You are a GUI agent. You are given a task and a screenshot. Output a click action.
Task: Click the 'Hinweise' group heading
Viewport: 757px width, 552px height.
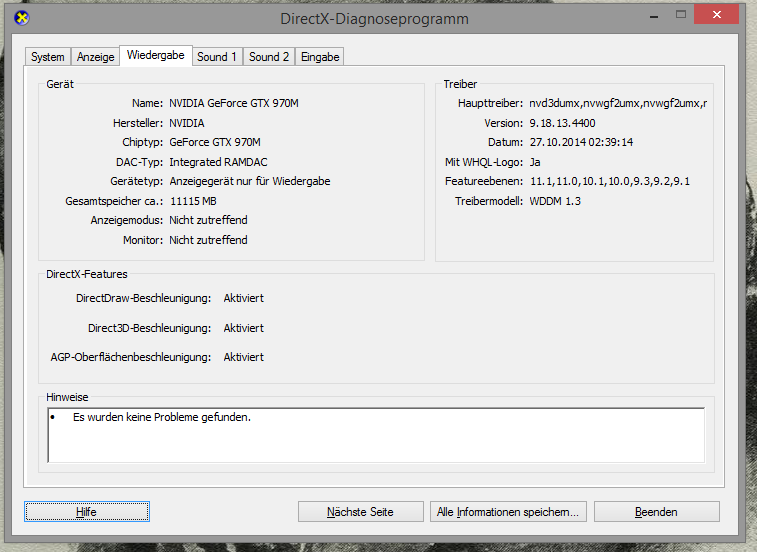(x=67, y=397)
